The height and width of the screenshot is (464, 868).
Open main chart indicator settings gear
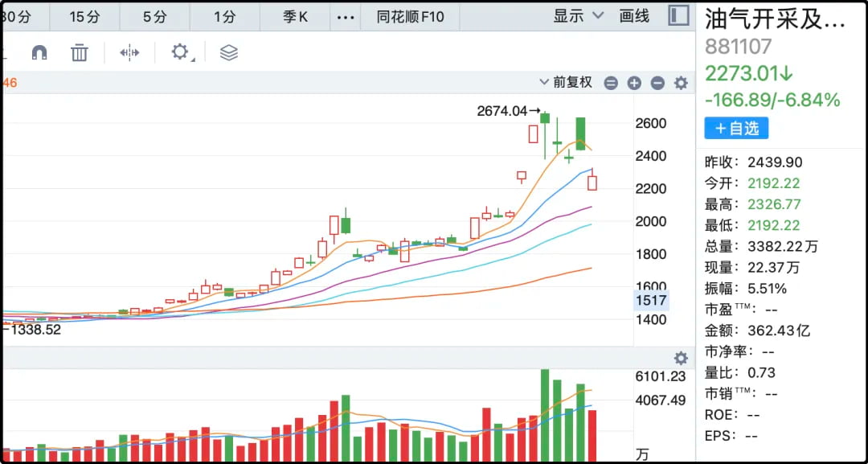point(681,83)
